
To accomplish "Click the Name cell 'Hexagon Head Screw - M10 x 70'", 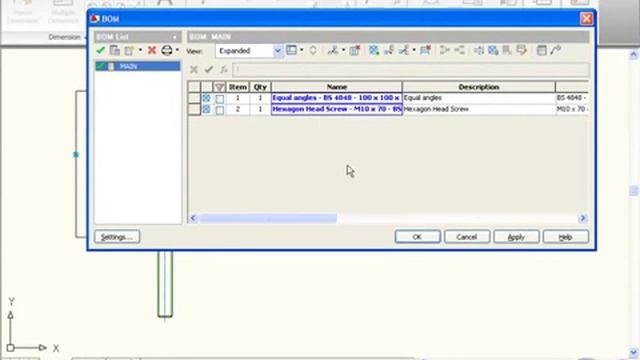I will [337, 109].
